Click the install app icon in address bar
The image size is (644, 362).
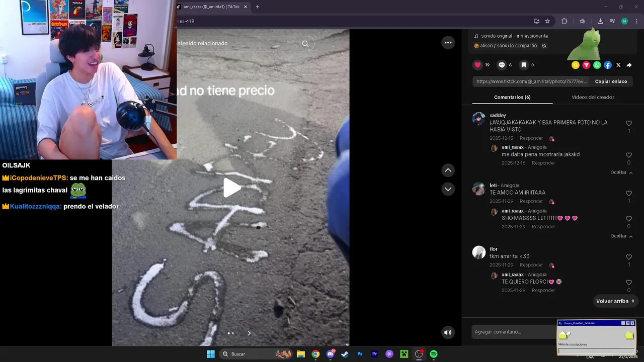pyautogui.click(x=536, y=21)
